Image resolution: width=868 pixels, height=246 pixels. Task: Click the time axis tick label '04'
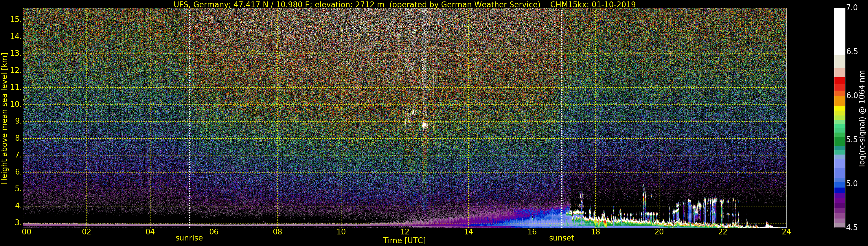tap(150, 232)
